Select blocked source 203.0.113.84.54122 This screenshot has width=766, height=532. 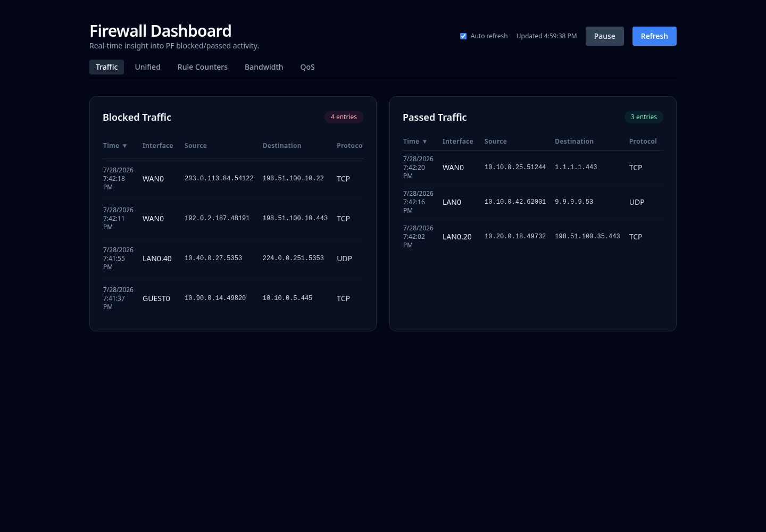(219, 179)
